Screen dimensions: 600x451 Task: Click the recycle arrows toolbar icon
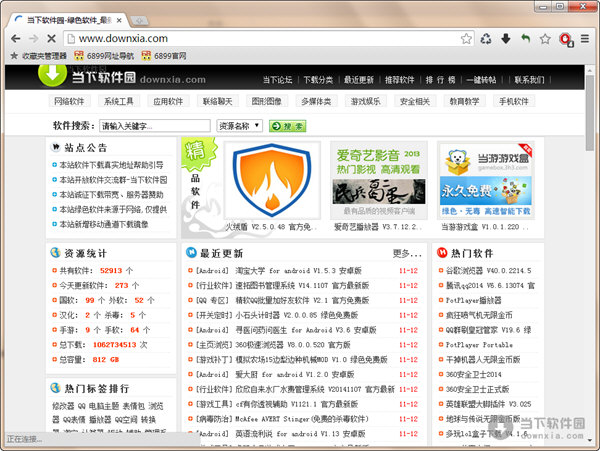coord(486,39)
